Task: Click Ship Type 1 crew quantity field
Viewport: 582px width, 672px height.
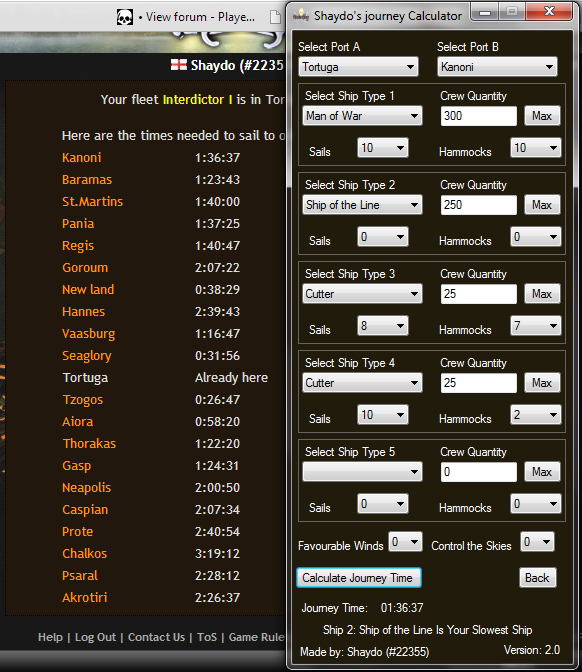Action: (478, 116)
